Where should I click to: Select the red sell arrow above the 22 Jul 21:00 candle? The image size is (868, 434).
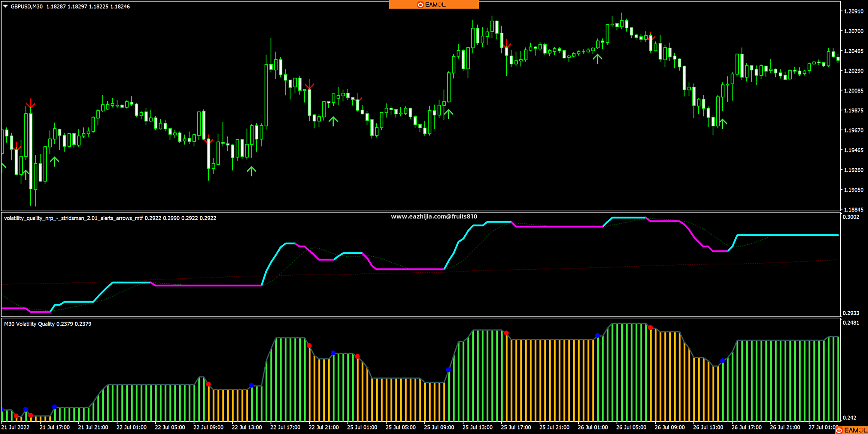(309, 84)
